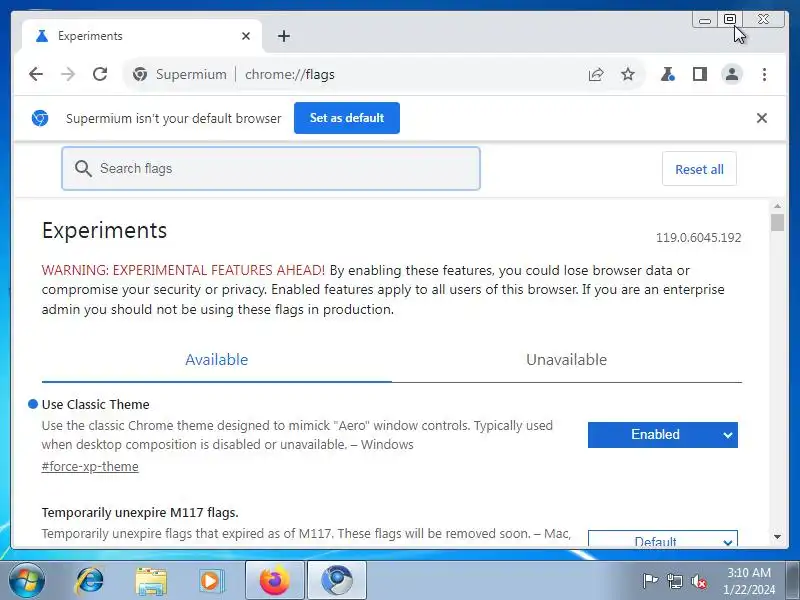Close the Experiments tab
This screenshot has width=800, height=600.
246,36
